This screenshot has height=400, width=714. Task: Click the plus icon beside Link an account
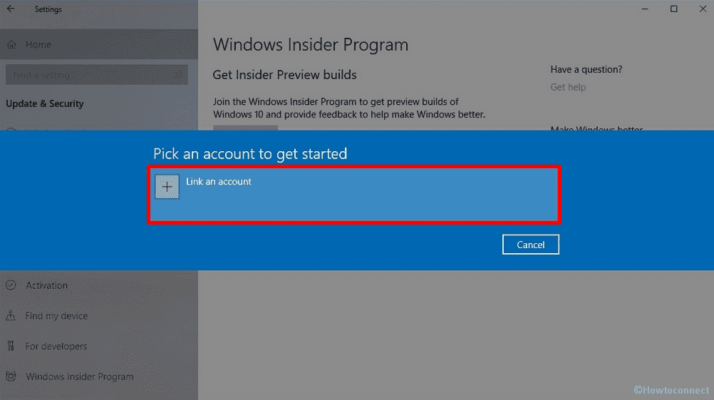(x=167, y=187)
